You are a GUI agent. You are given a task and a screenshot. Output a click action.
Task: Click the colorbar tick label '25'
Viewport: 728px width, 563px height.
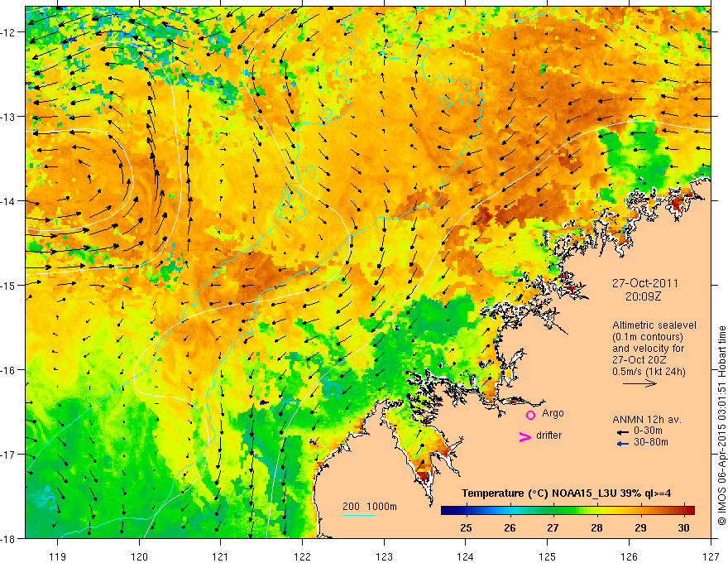pos(466,527)
